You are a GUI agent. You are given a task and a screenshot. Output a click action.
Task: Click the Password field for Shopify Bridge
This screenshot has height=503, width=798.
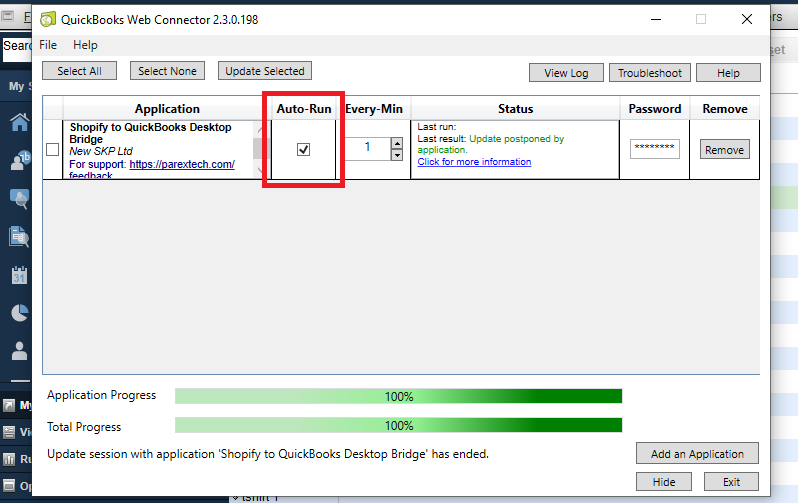[x=654, y=149]
